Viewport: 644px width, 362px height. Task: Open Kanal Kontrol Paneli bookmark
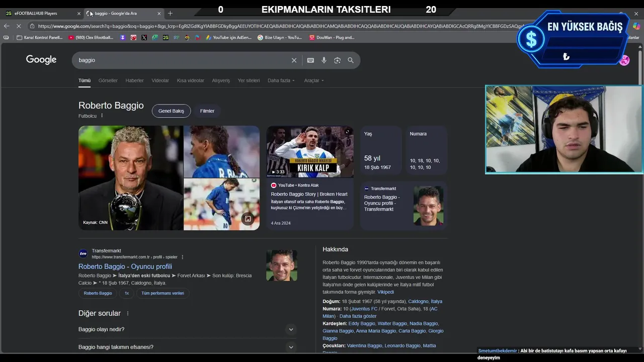(x=40, y=37)
